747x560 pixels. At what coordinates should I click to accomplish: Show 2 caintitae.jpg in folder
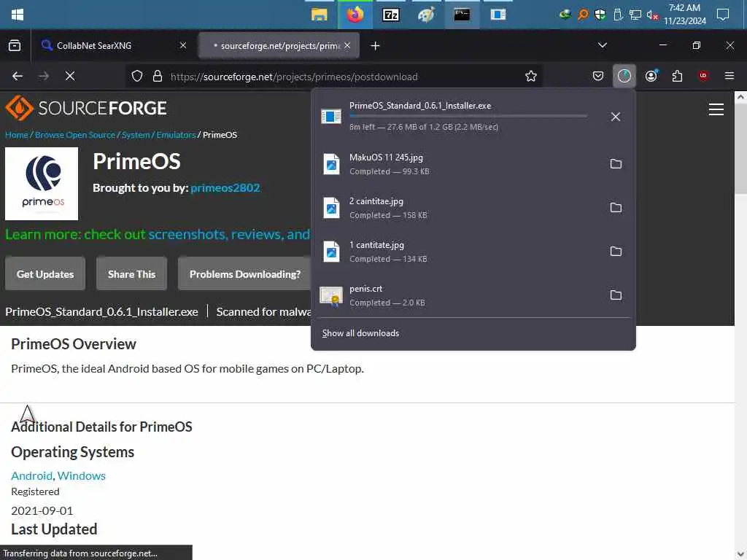(x=616, y=208)
